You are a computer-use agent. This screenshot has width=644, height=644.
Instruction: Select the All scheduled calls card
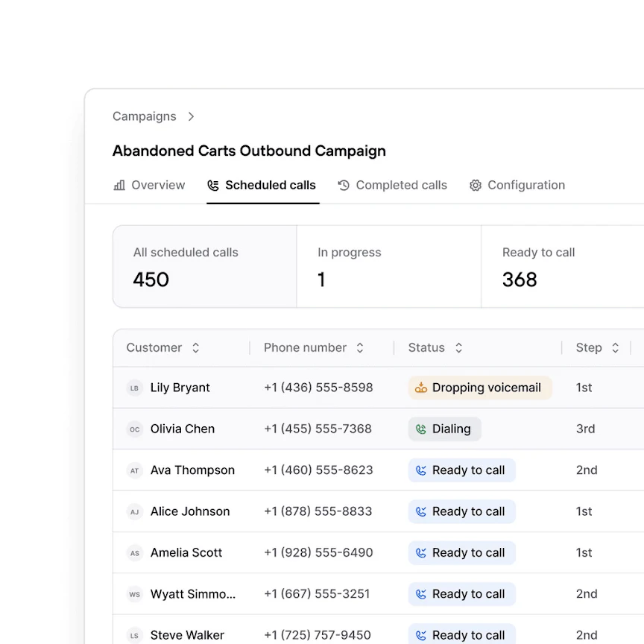pos(205,266)
